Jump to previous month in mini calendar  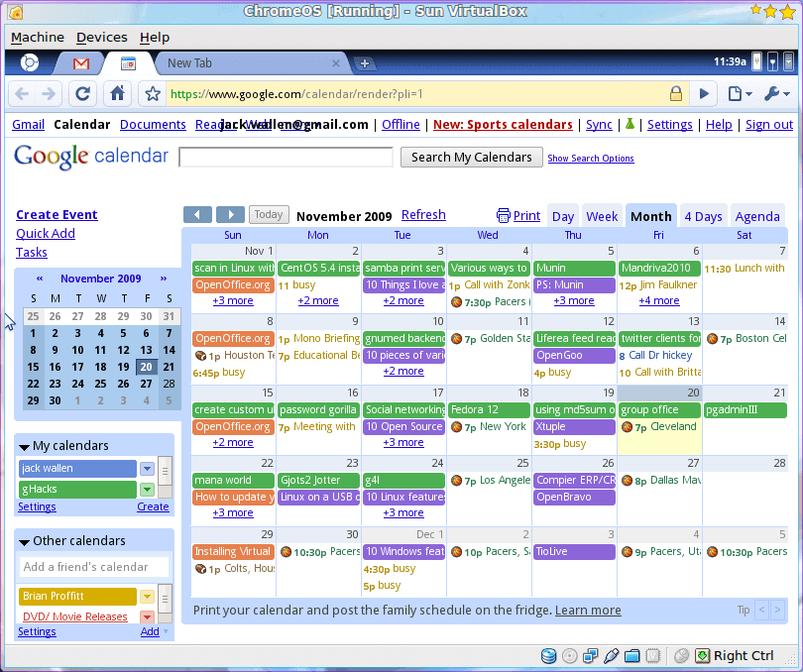point(40,279)
